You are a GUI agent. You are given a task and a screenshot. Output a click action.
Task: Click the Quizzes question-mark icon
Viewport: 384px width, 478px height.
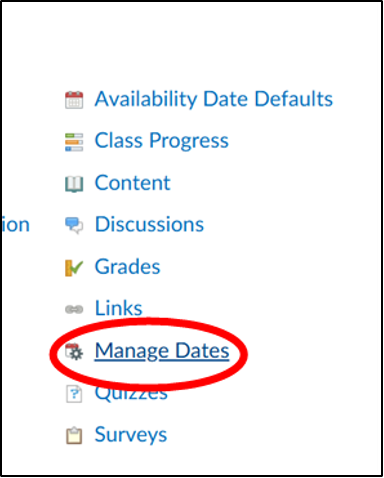tap(74, 394)
